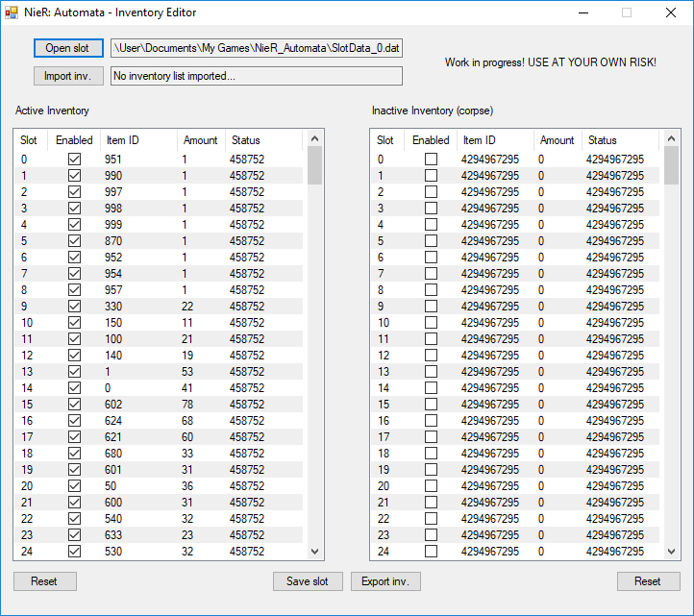The height and width of the screenshot is (616, 694).
Task: Select Item ID cell 680 in active slot 18
Action: pos(113,454)
